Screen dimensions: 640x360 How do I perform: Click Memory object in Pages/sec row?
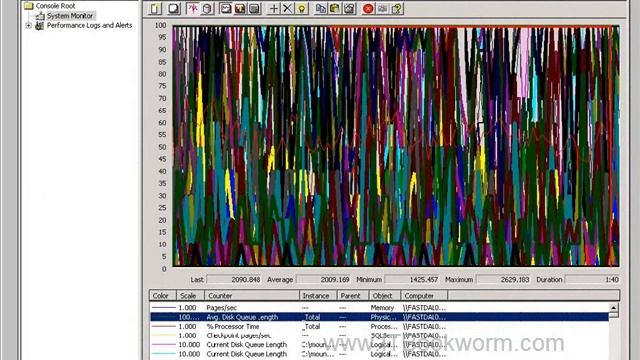tap(382, 308)
